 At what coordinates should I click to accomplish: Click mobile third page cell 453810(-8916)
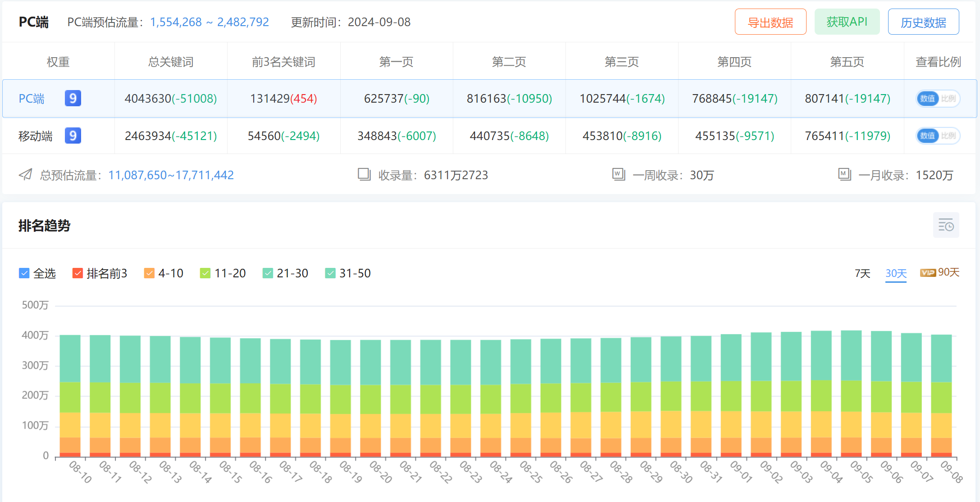[622, 136]
